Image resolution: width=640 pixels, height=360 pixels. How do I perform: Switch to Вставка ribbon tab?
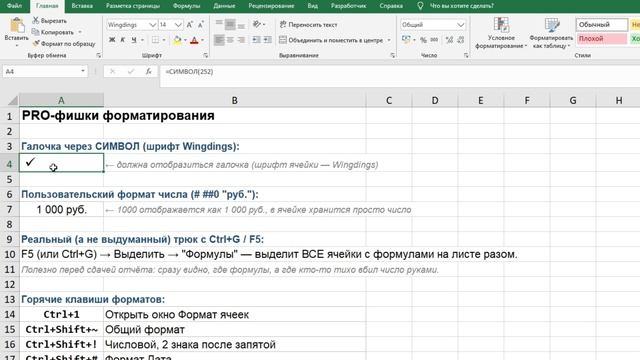point(82,6)
